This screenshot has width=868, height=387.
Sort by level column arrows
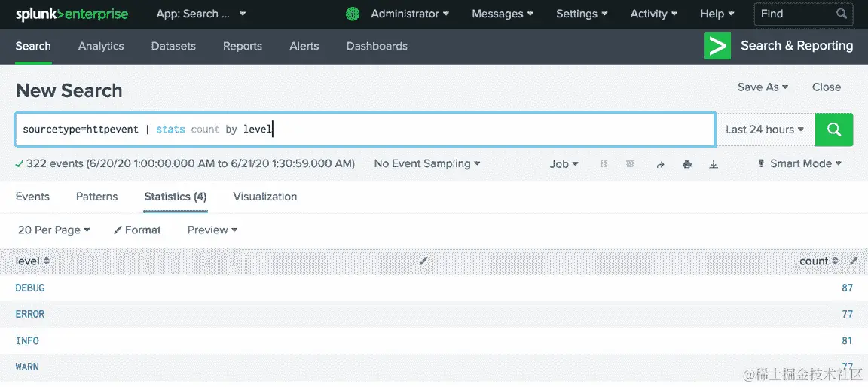pos(47,261)
